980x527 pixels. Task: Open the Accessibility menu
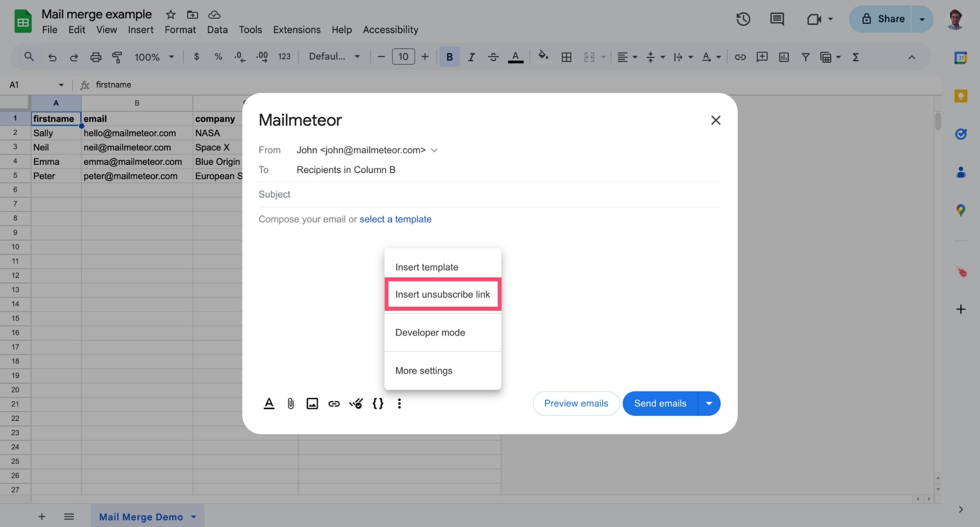390,30
